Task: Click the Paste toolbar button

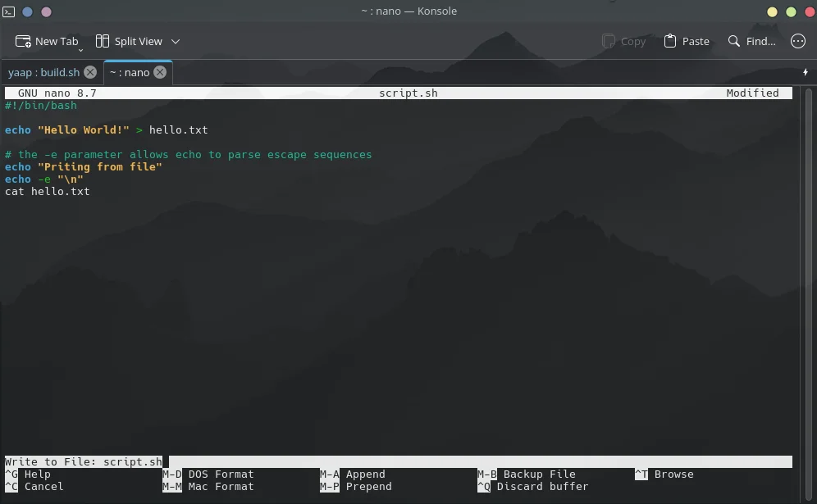Action: coord(687,41)
